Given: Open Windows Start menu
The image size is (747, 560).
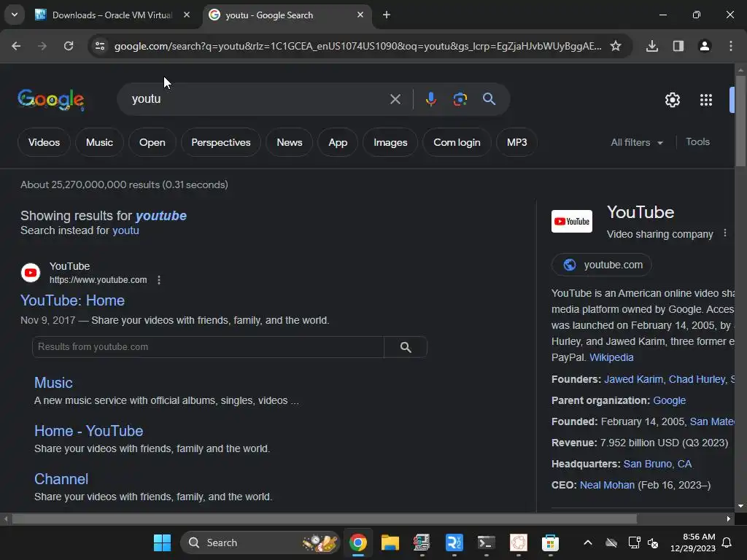Looking at the screenshot, I should pyautogui.click(x=162, y=542).
